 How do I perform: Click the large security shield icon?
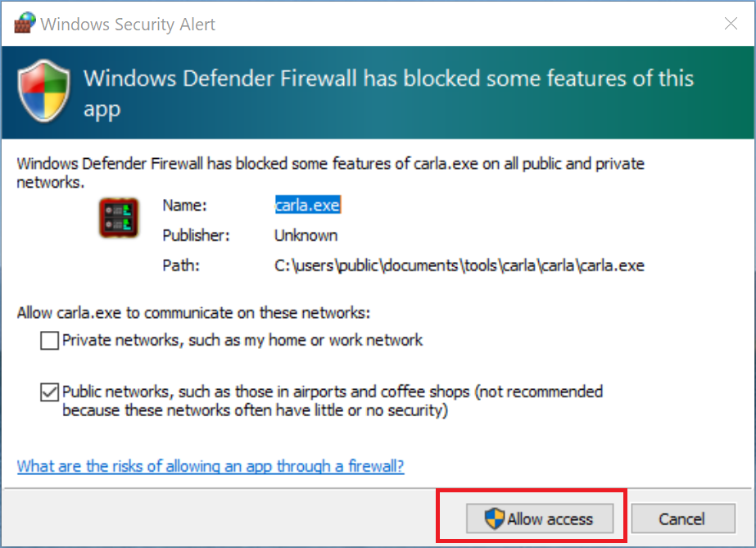pos(44,92)
